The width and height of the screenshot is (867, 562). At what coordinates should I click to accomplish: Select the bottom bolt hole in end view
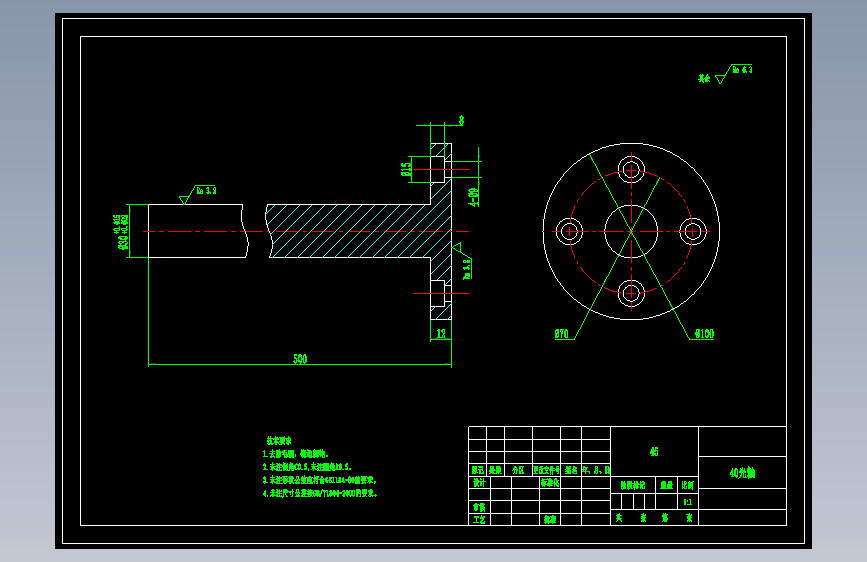pos(631,293)
